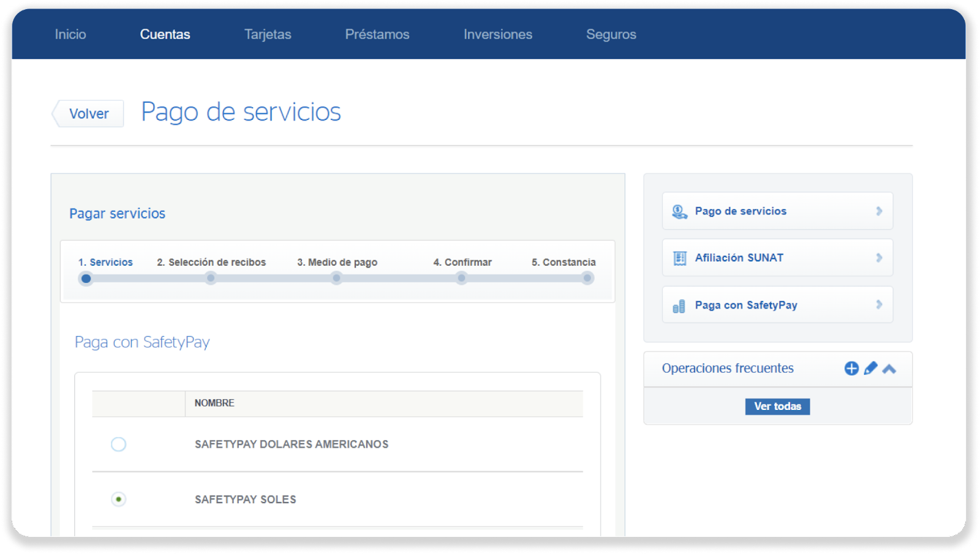Click the Pago de servicios coin icon
This screenshot has height=554, width=980.
(x=679, y=212)
